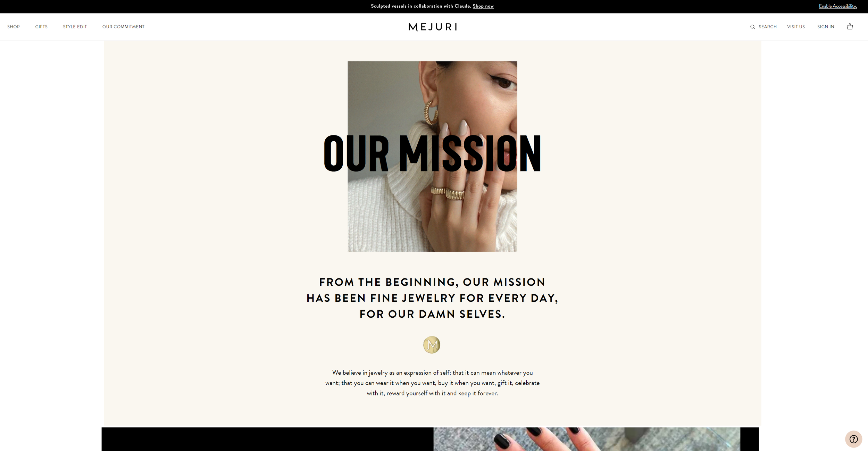This screenshot has width=868, height=451.
Task: Enable Accessibility from the top bar
Action: (838, 6)
